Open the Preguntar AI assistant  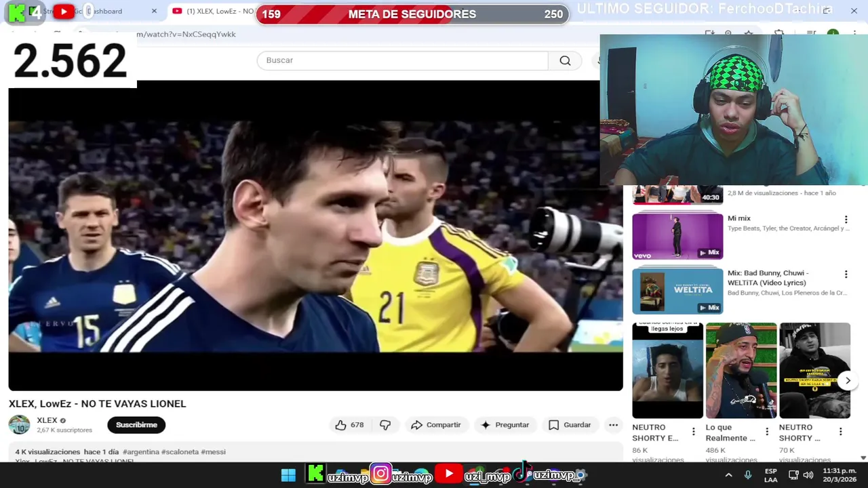[505, 425]
